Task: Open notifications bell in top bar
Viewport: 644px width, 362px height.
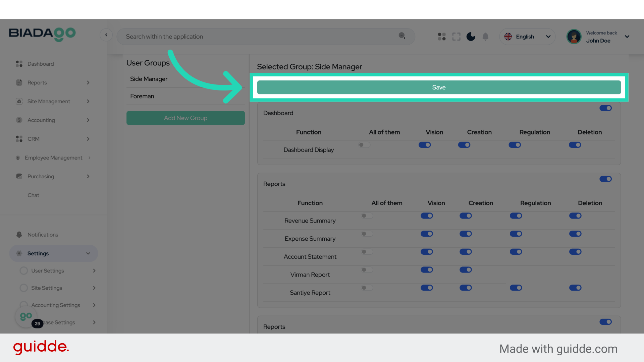Action: coord(485,37)
